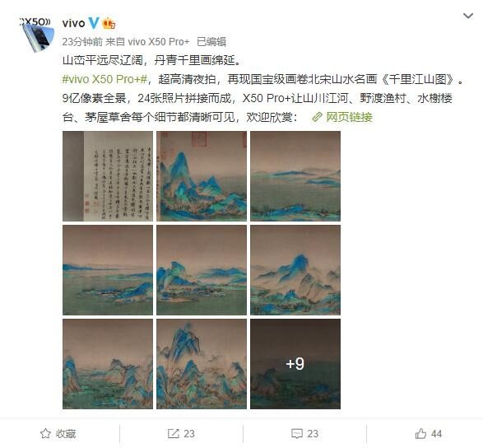Click the star 收藏 favorite icon
The height and width of the screenshot is (448, 483).
pos(45,433)
